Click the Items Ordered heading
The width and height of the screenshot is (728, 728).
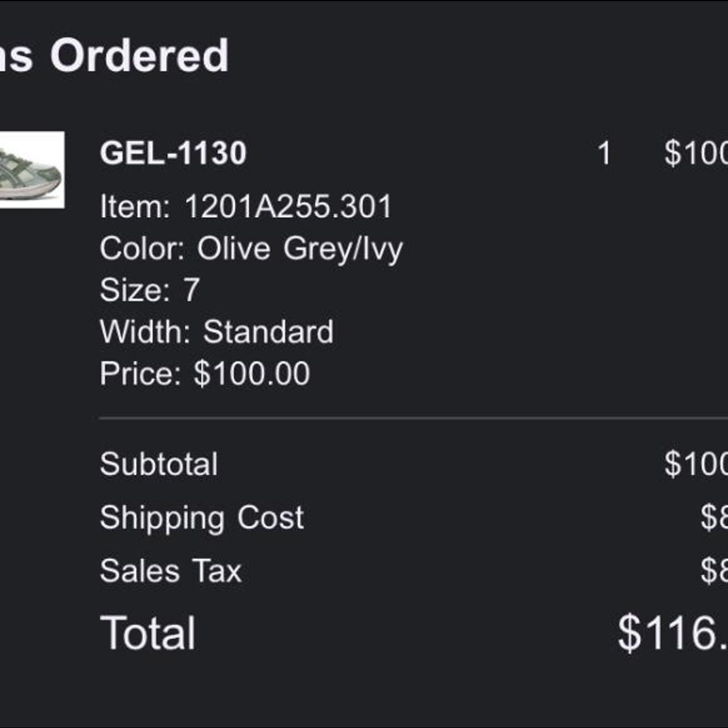[x=114, y=56]
